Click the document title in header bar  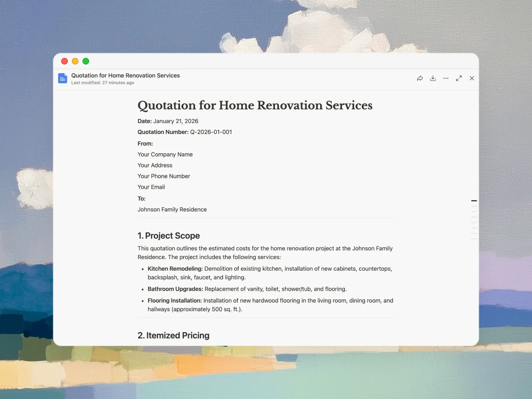click(125, 75)
